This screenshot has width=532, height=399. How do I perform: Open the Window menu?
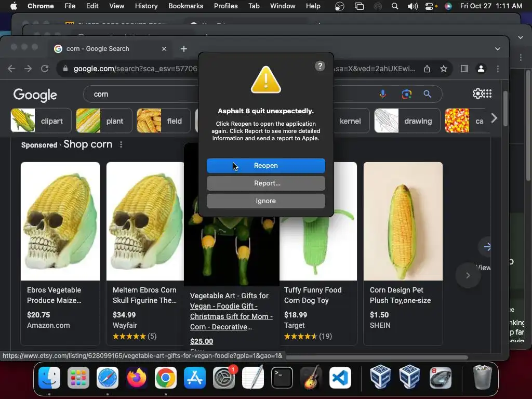tap(283, 6)
